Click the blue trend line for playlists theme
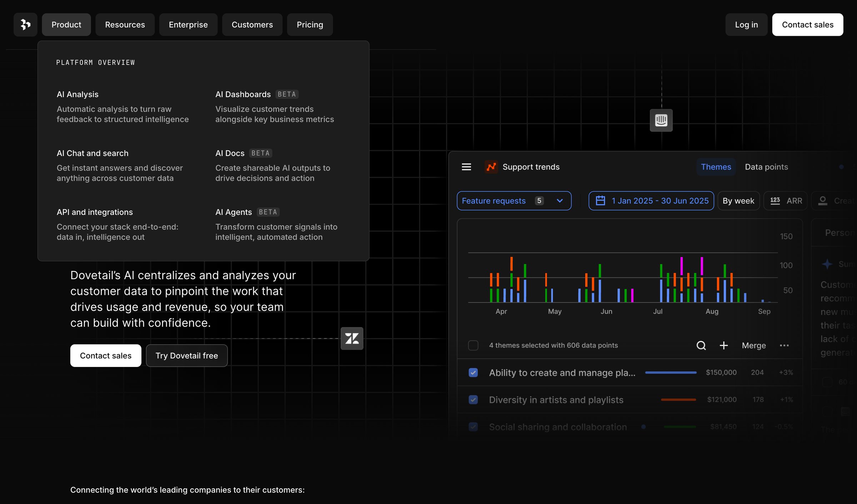This screenshot has height=504, width=857. point(671,372)
